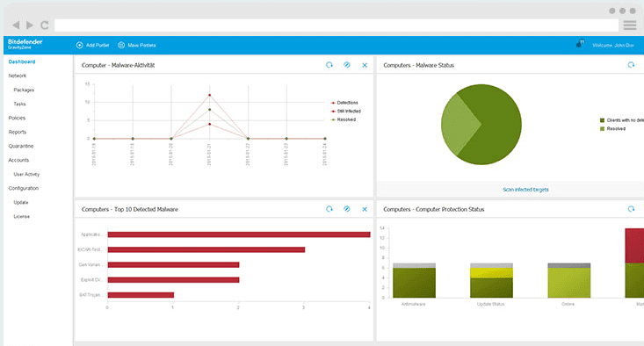Toggle the Still Infected legend entry
This screenshot has height=346, width=644.
pos(346,112)
